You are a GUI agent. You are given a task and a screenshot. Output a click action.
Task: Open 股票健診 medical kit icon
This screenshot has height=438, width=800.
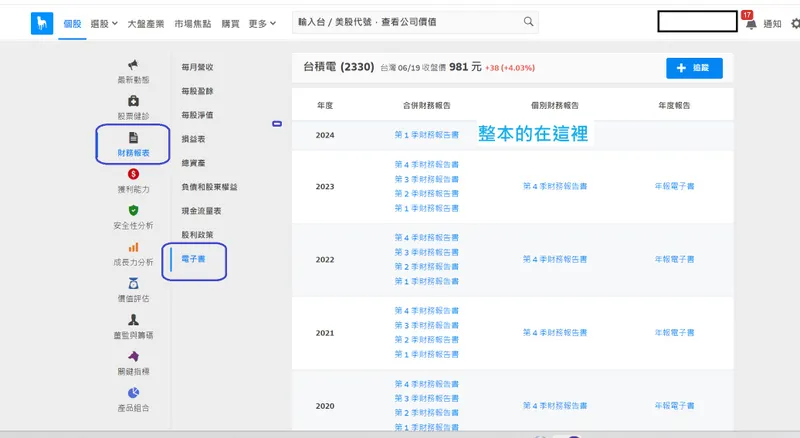tap(133, 101)
